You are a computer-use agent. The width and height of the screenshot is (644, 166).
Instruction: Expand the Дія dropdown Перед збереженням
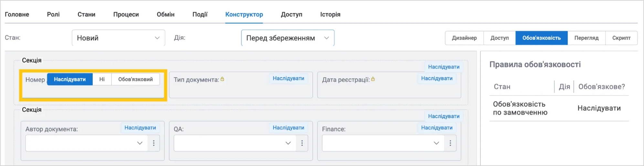pos(288,38)
